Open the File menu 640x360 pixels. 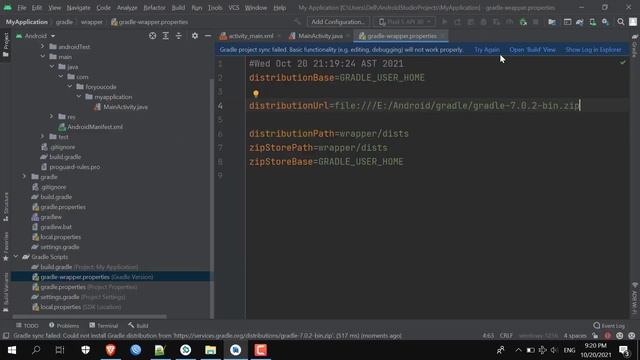22,8
